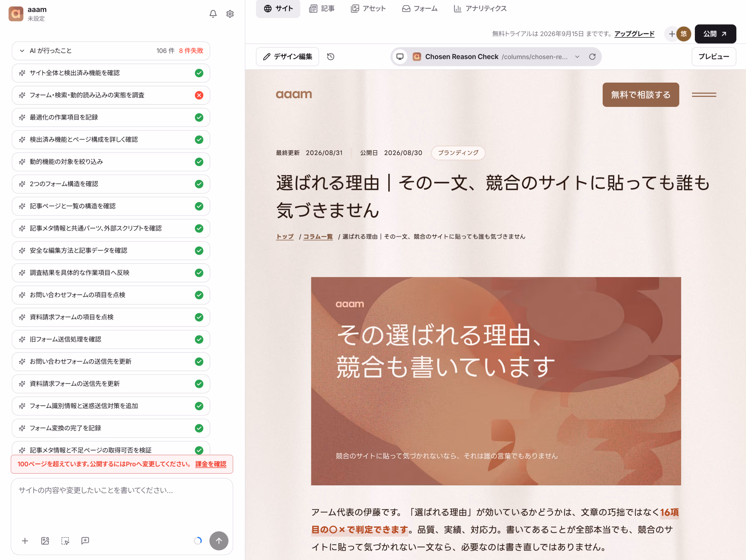746x560 pixels.
Task: Follow the コラム一覧 breadcrumb link
Action: pos(318,237)
